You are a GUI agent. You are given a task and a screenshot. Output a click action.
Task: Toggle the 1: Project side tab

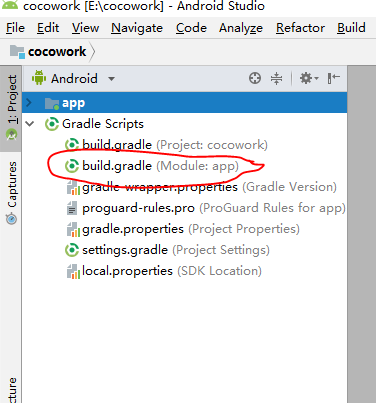tap(11, 108)
